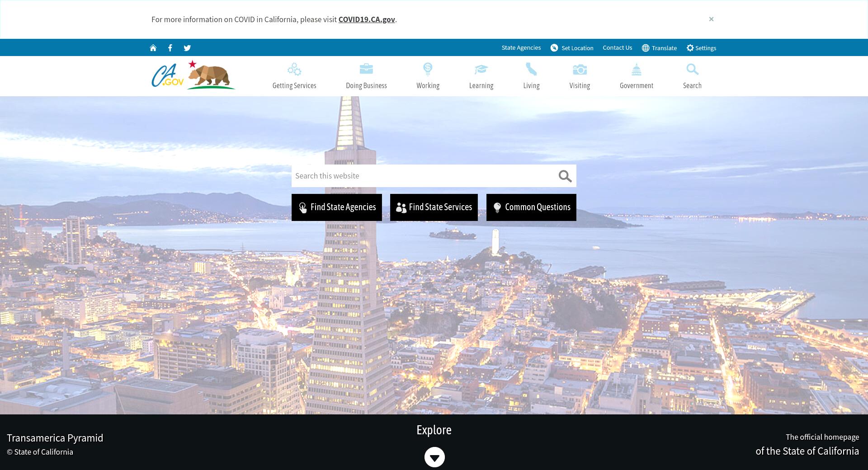Open the Living menu

click(531, 85)
